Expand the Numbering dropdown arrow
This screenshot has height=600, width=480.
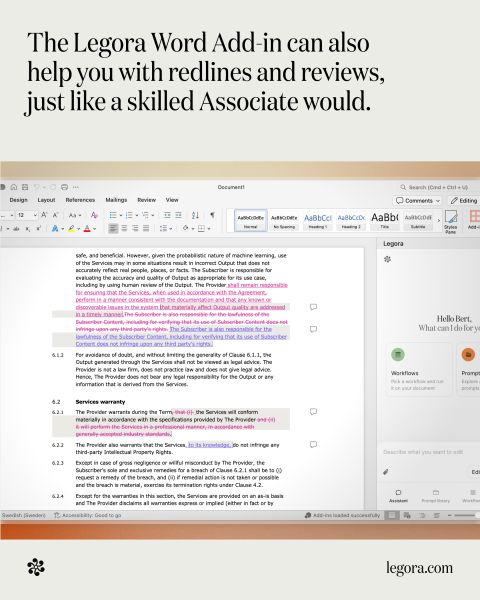(x=137, y=215)
